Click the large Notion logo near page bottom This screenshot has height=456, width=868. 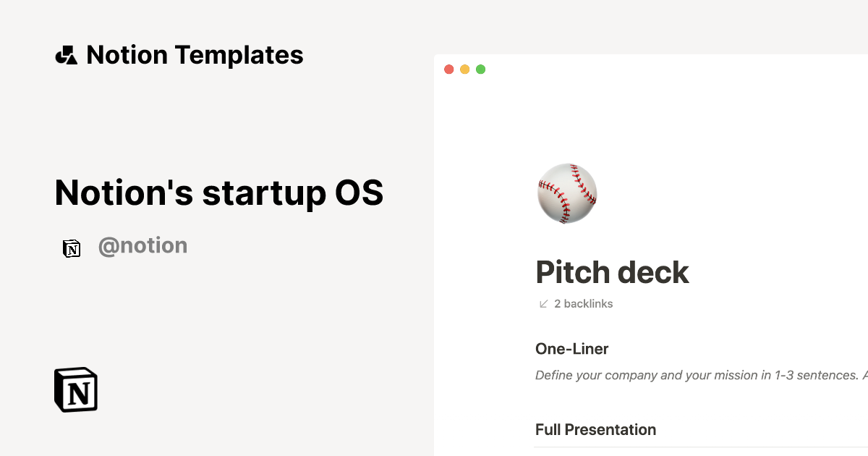tap(75, 389)
